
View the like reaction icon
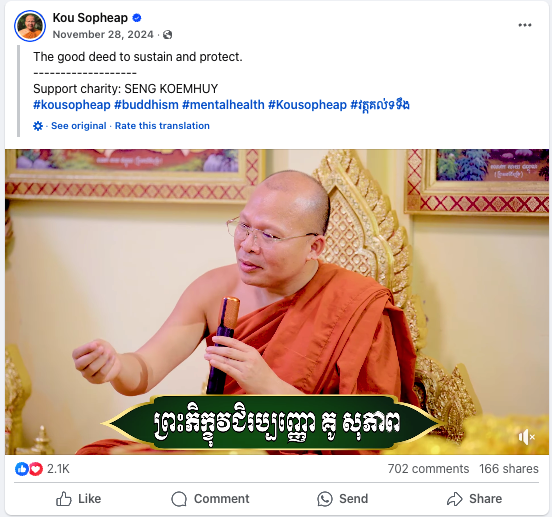click(x=22, y=469)
